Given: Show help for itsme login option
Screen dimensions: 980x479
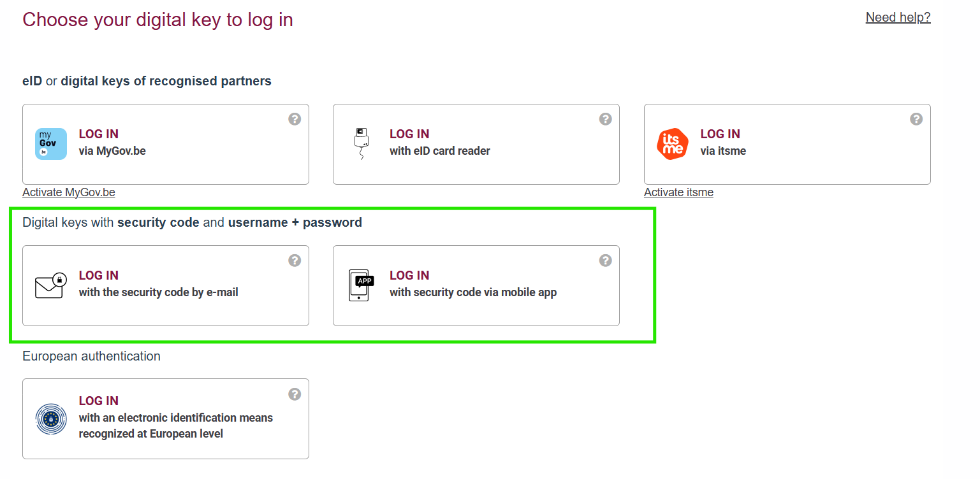Looking at the screenshot, I should click(916, 119).
